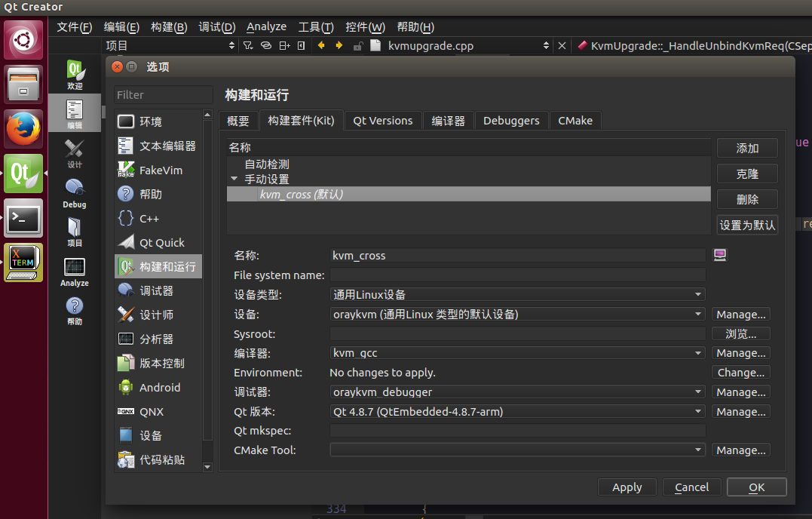Open XTerm from the Ubuntu dock
This screenshot has width=812, height=519.
[23, 263]
